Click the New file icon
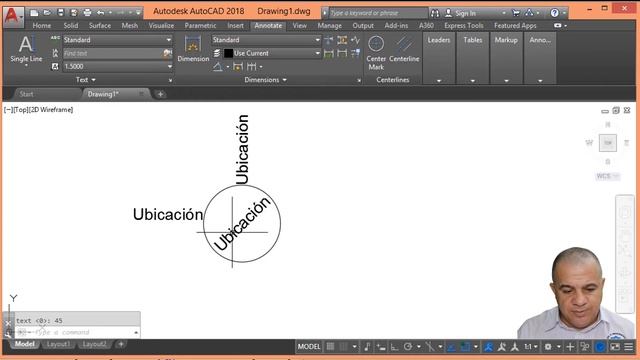This screenshot has height=360, width=640. [x=34, y=13]
